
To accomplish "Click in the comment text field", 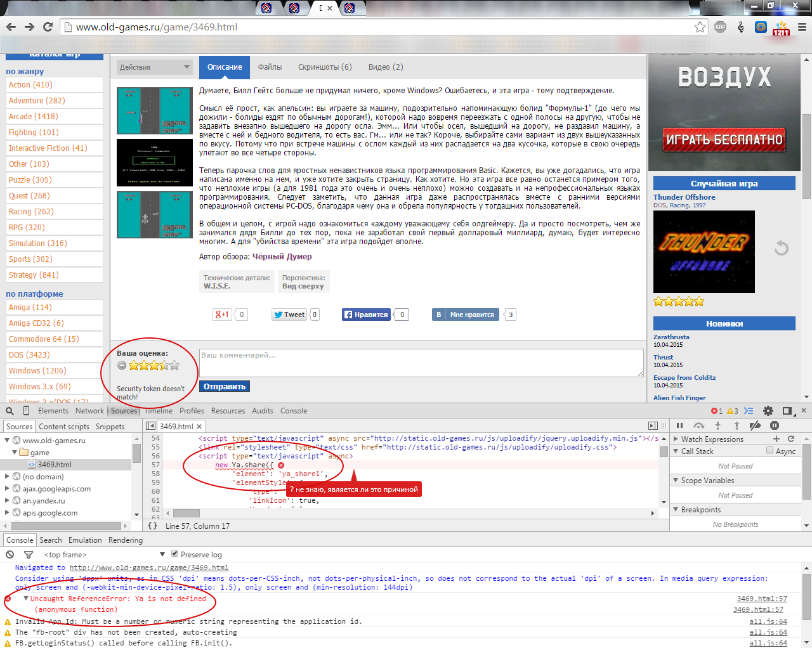I will point(421,363).
